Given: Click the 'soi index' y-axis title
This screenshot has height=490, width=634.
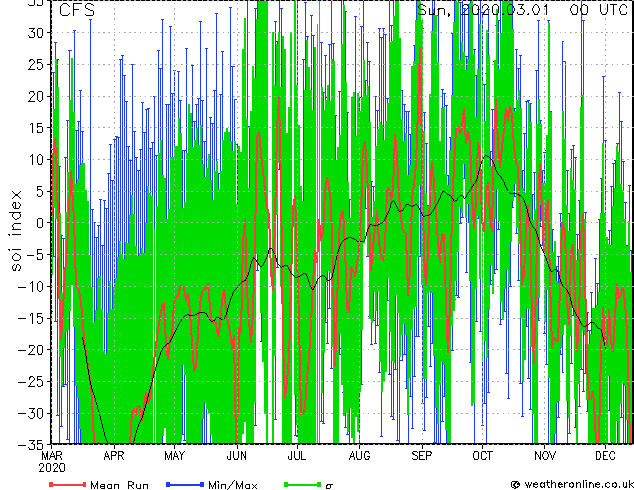Looking at the screenshot, I should (x=16, y=231).
